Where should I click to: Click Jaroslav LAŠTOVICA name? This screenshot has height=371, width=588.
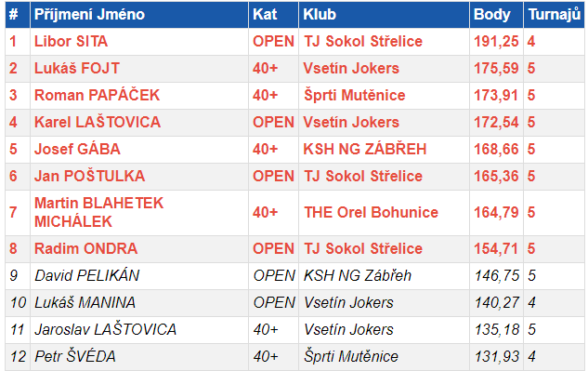pyautogui.click(x=105, y=330)
